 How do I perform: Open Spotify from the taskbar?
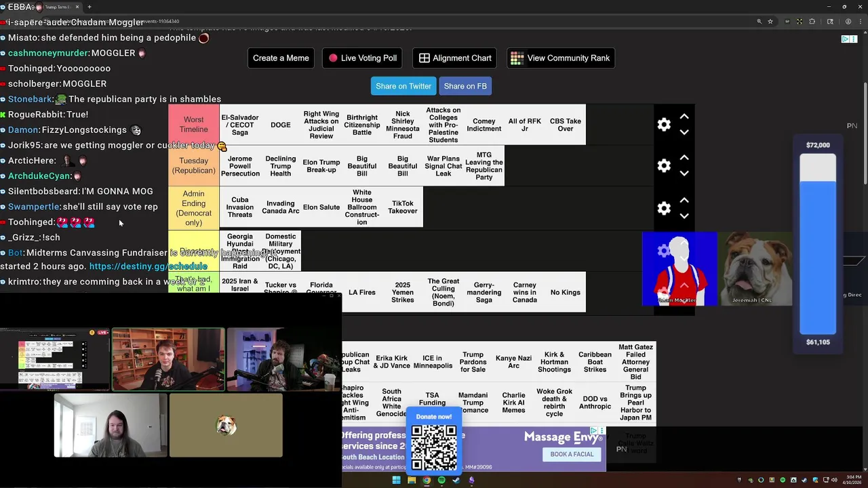coord(441,481)
